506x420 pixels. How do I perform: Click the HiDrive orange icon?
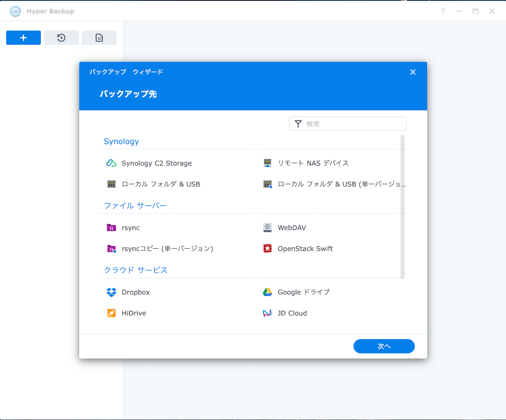[x=111, y=313]
